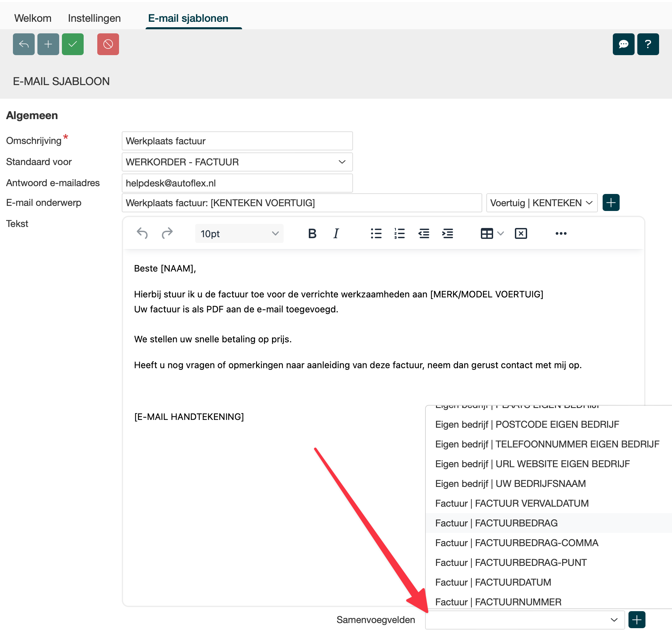Open the three-dot more options menu
Viewport: 672px width, 637px height.
click(x=560, y=233)
